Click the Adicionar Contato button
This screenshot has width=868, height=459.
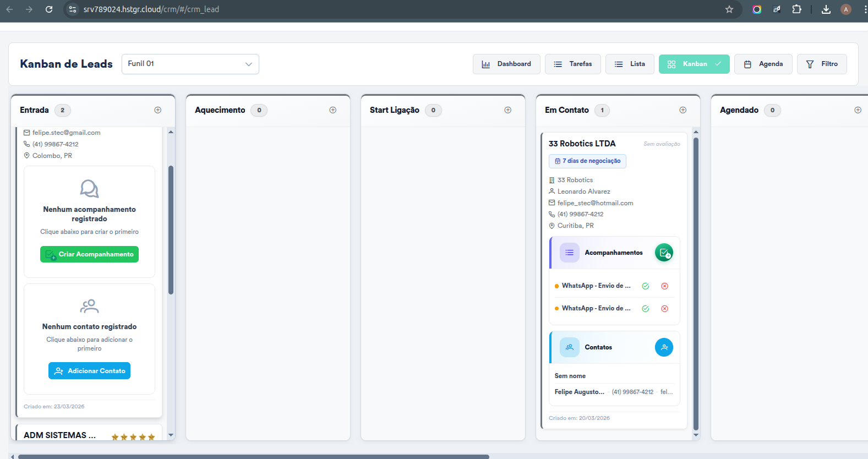[89, 371]
